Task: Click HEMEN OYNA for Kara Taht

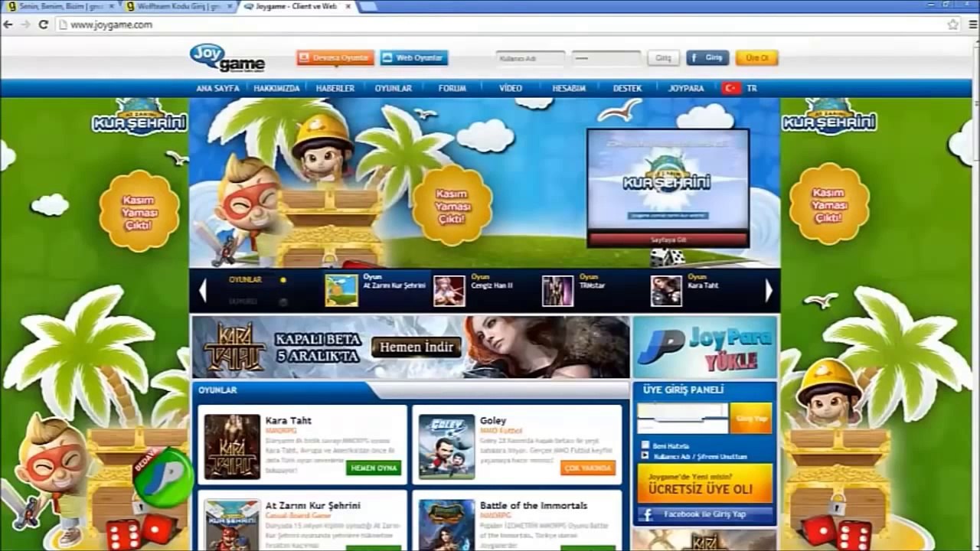Action: click(374, 468)
